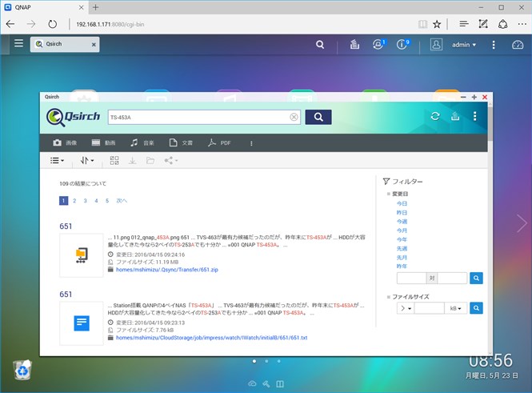Click the user profile avatar icon
Screen dimensions: 532x393
(x=436, y=45)
